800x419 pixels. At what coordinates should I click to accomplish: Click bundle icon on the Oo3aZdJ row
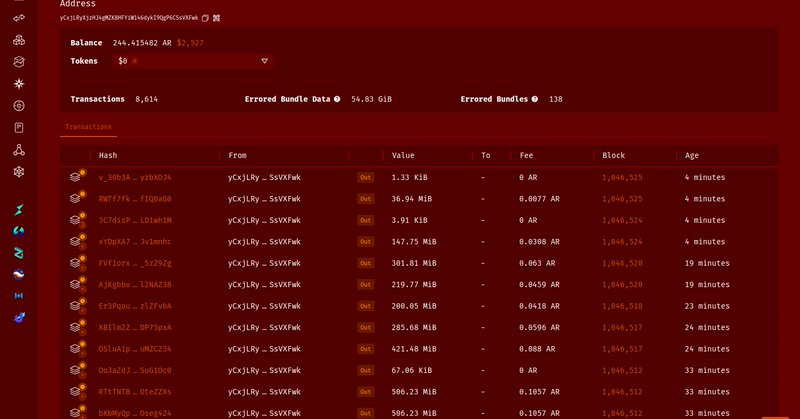click(x=77, y=369)
